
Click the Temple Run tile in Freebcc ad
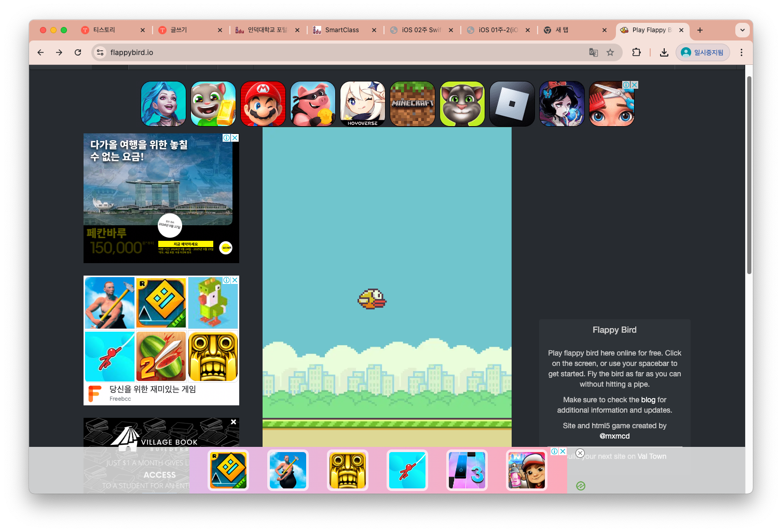[x=213, y=357]
